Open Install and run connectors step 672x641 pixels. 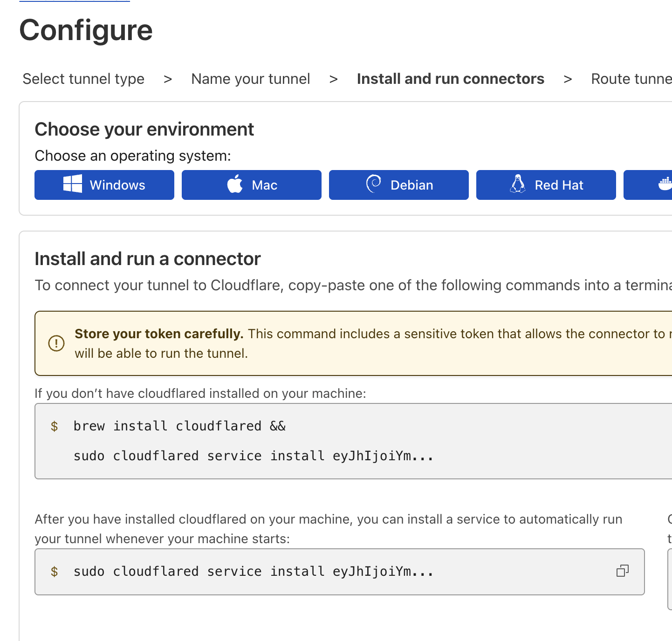click(451, 79)
